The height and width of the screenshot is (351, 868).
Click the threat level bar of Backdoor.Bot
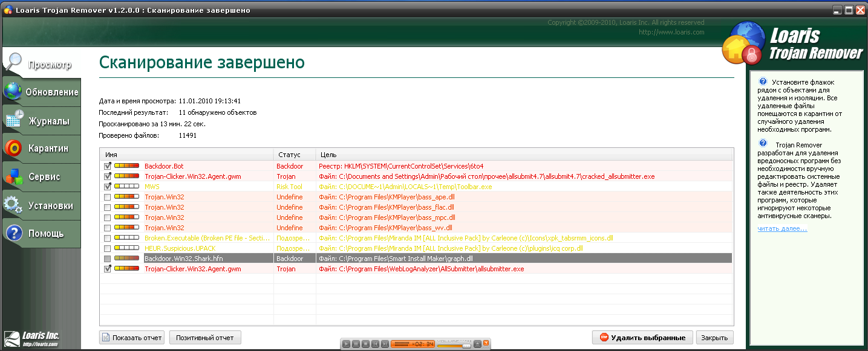tap(126, 166)
